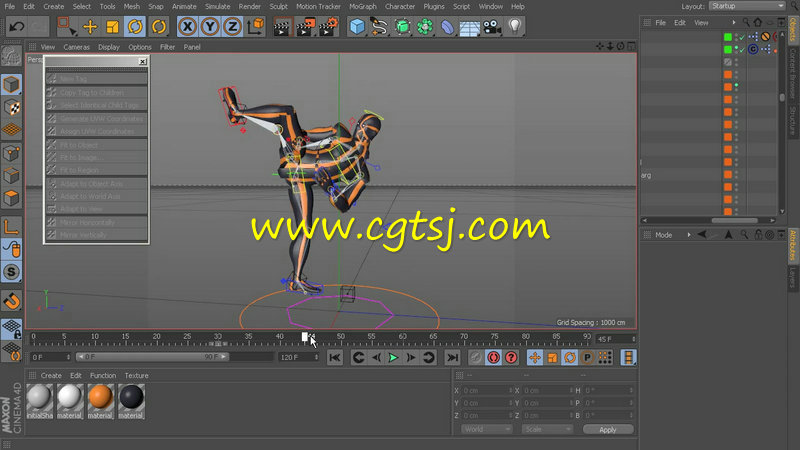Image resolution: width=800 pixels, height=450 pixels.
Task: Click the timeline current frame marker
Action: tap(305, 337)
